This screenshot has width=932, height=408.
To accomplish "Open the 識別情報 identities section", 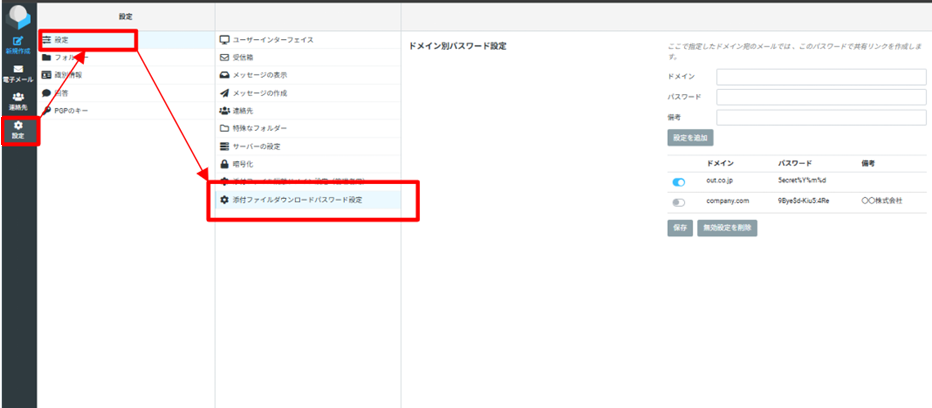I will pyautogui.click(x=127, y=75).
